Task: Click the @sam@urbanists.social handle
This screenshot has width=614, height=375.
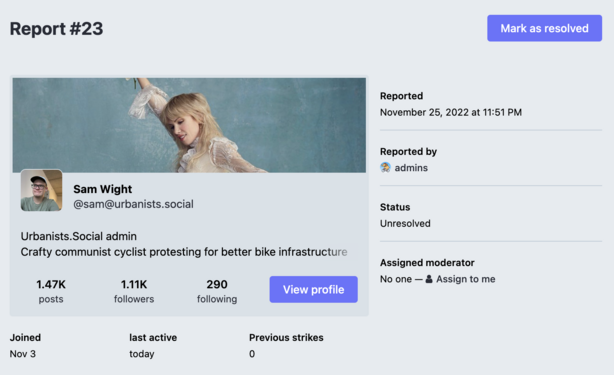Action: point(133,204)
